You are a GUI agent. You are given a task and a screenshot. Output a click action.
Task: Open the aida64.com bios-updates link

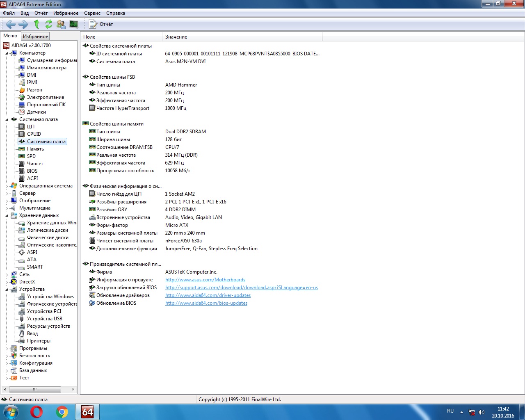(x=206, y=303)
